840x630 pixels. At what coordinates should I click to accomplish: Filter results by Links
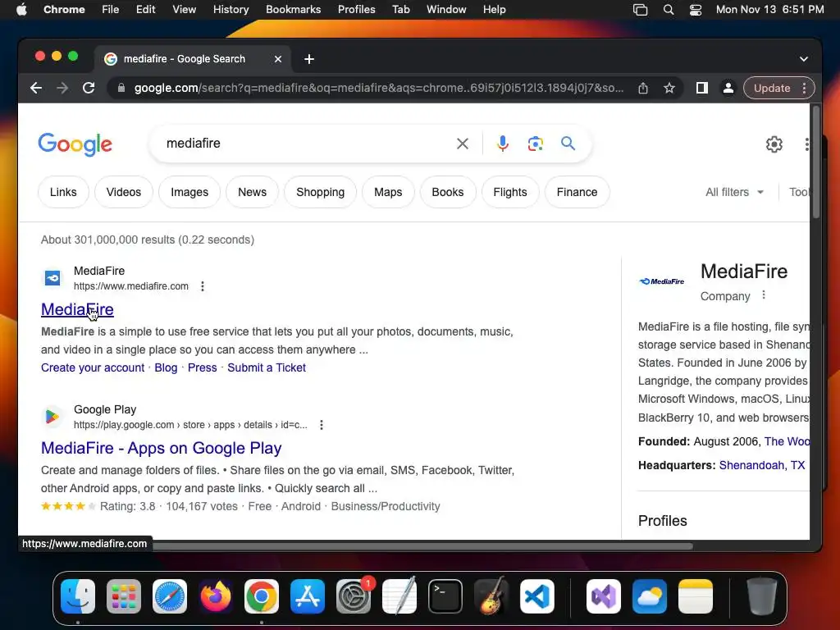point(63,192)
